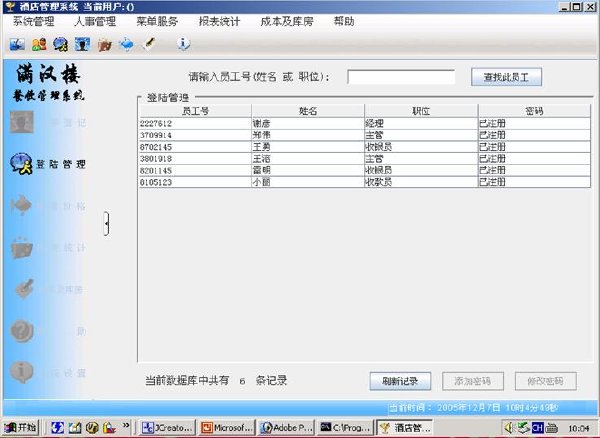
Task: Select employee row 3801918
Action: [365, 159]
